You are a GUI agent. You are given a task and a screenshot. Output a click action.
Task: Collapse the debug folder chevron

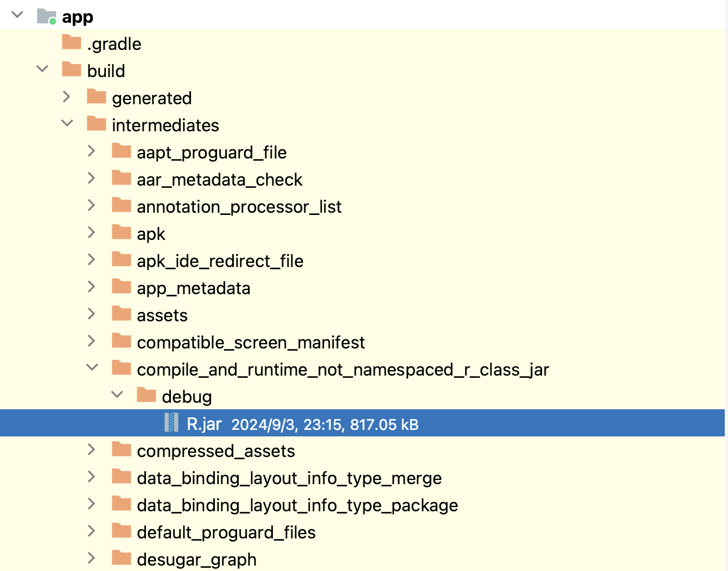pos(117,395)
